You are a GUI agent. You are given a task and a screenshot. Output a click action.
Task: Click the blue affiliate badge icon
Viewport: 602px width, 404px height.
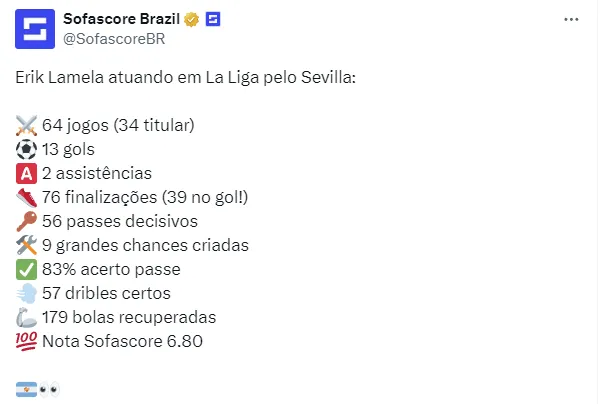tap(211, 19)
